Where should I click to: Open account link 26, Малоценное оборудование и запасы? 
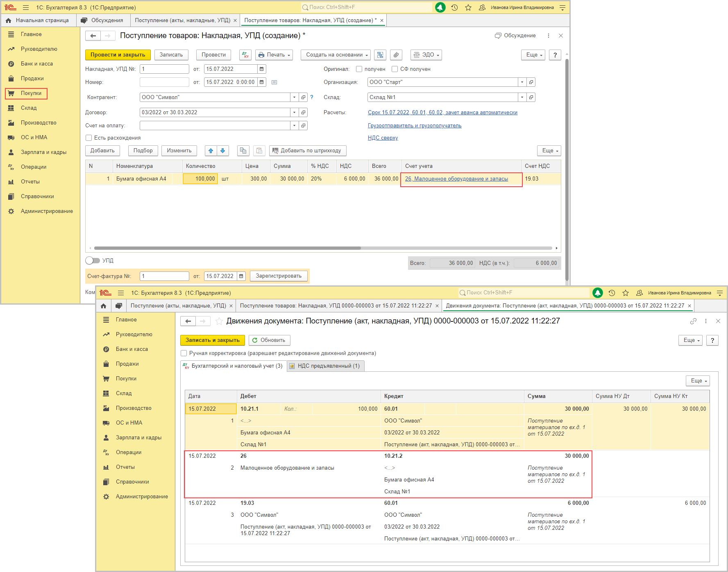(456, 179)
